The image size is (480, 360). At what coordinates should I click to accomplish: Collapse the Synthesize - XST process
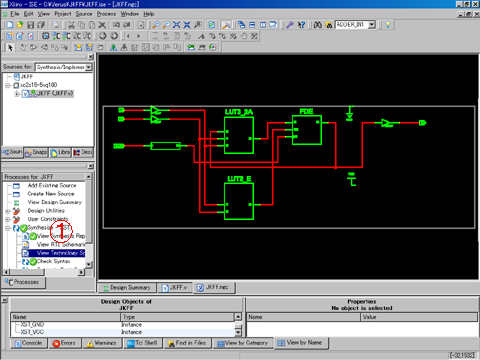(7, 228)
